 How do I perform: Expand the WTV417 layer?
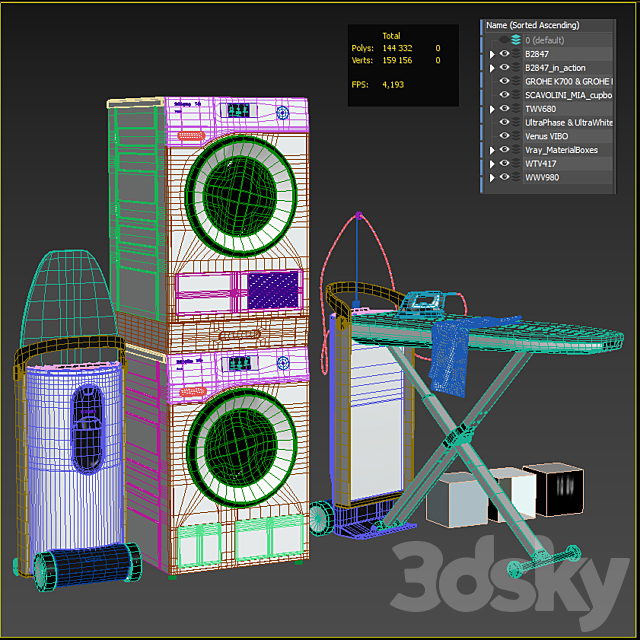click(x=492, y=164)
